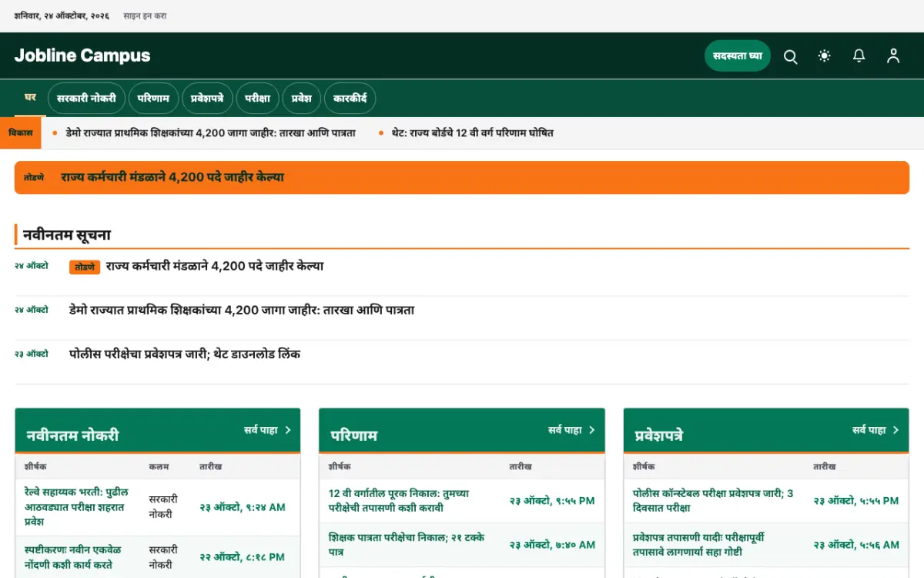Open the Jobline Campus logo link

(x=82, y=55)
